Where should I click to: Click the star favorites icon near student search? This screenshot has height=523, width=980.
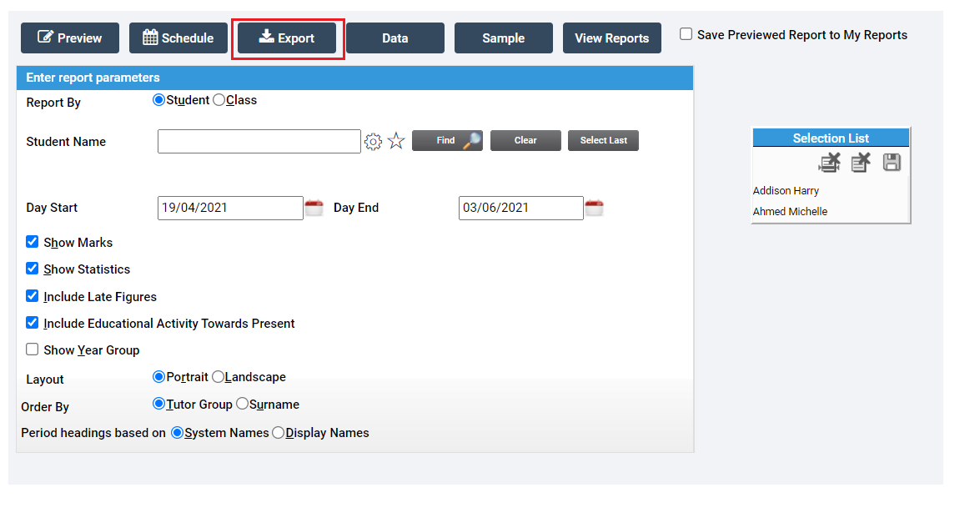[395, 141]
